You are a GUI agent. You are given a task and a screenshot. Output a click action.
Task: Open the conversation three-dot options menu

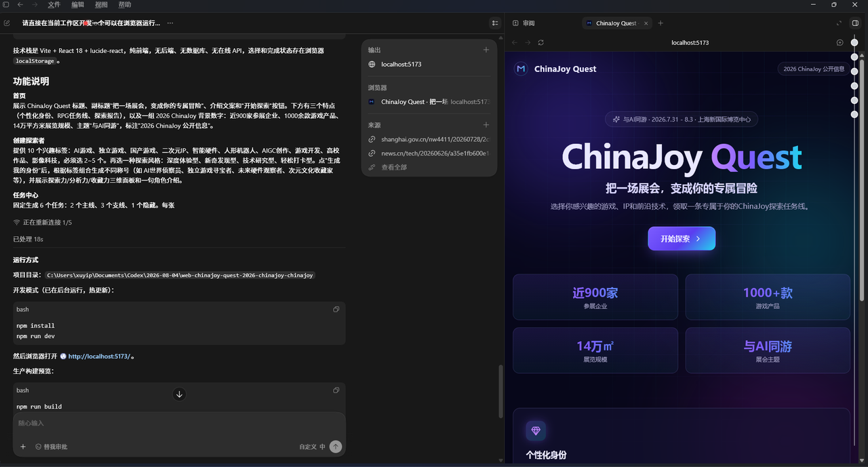(170, 23)
